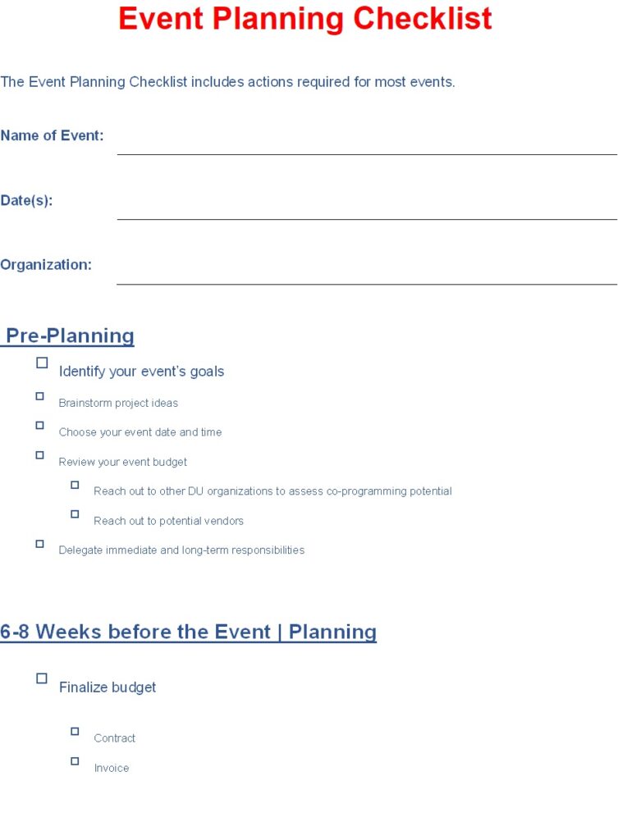This screenshot has height=840, width=618.
Task: Click the Date(s) blank line
Action: coord(367,218)
